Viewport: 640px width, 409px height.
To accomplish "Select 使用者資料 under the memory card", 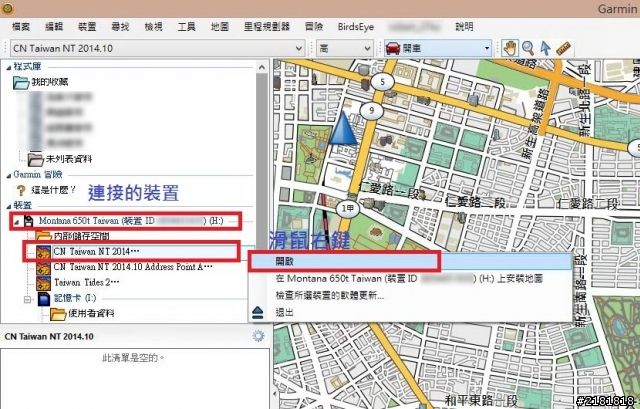I will [x=91, y=314].
